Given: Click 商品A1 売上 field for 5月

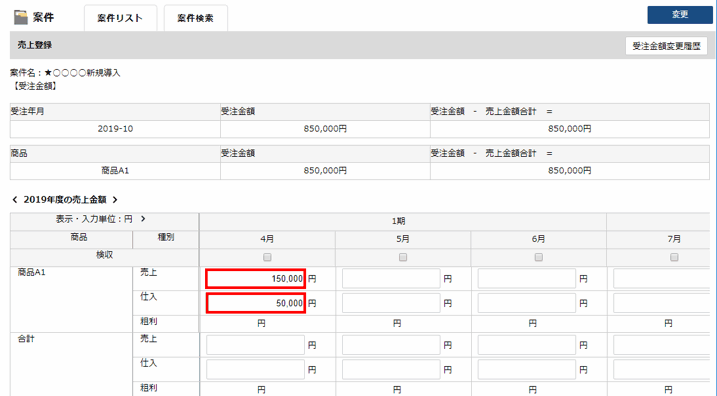Looking at the screenshot, I should (391, 278).
